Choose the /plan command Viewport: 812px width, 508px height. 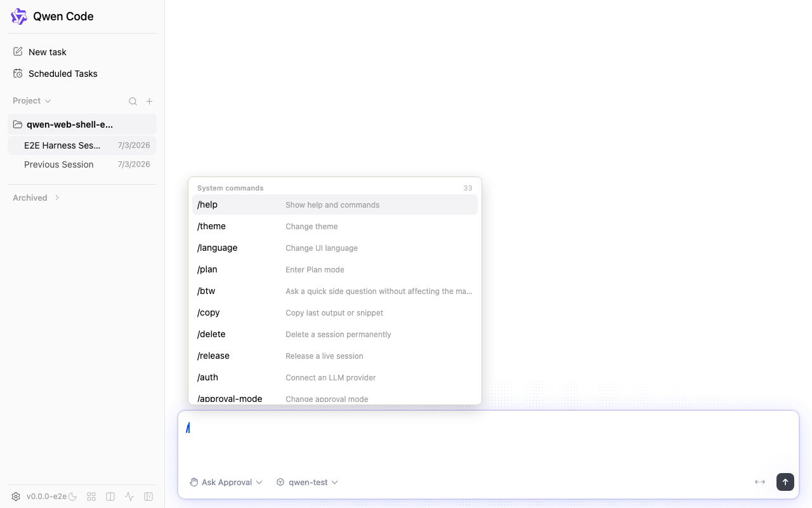point(335,269)
